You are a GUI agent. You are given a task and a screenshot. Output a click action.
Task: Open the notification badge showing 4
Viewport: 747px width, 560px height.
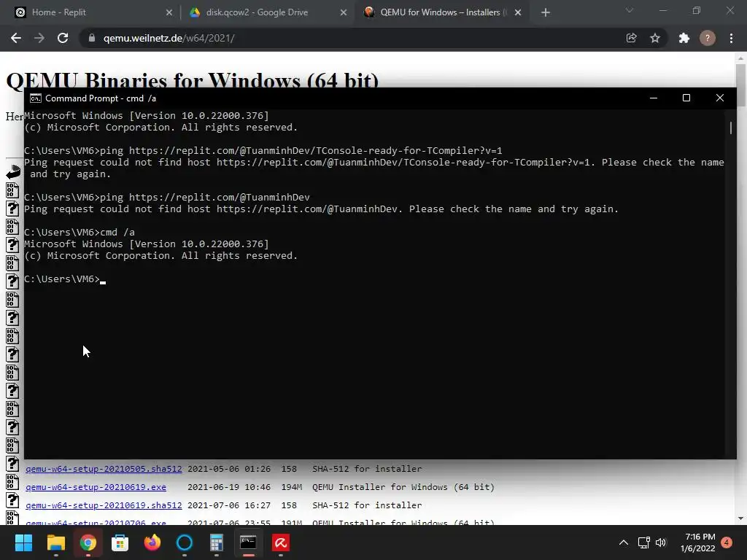tap(727, 542)
